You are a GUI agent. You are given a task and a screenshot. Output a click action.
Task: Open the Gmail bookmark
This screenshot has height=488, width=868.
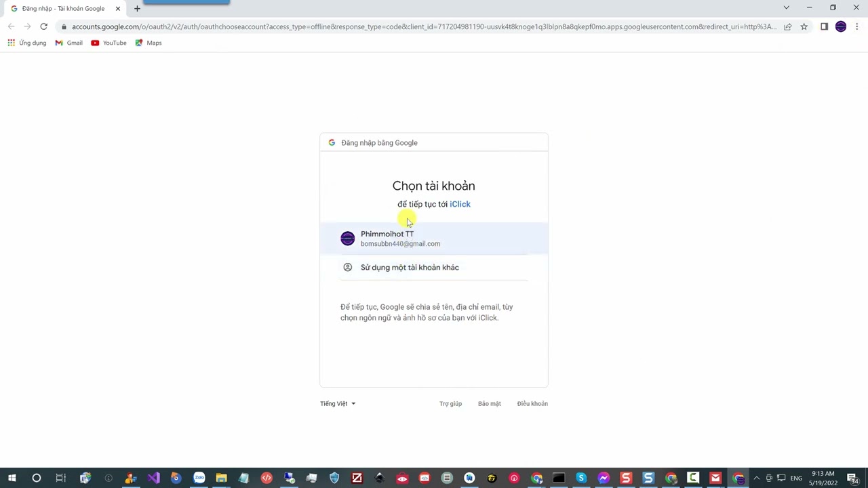pos(69,43)
